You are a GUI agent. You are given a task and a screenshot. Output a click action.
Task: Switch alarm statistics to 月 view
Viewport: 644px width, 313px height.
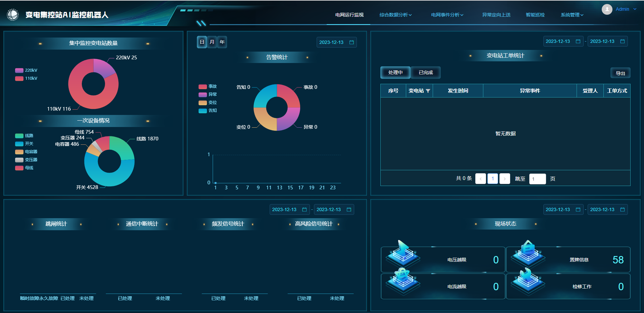click(212, 42)
